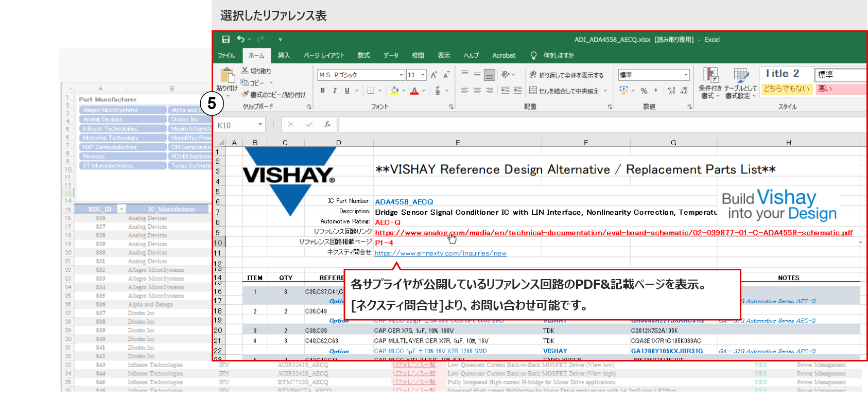Apply the Title 2 cell style

[787, 74]
